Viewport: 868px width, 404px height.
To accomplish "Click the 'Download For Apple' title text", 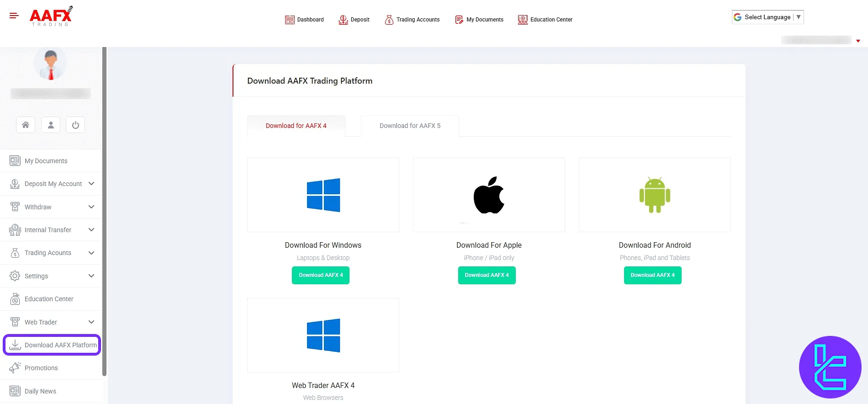I will 489,245.
